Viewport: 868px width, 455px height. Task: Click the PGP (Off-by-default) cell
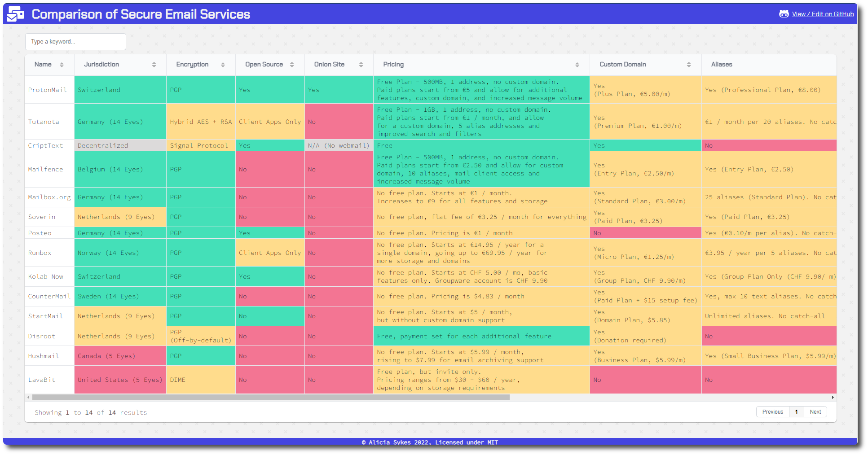tap(201, 336)
